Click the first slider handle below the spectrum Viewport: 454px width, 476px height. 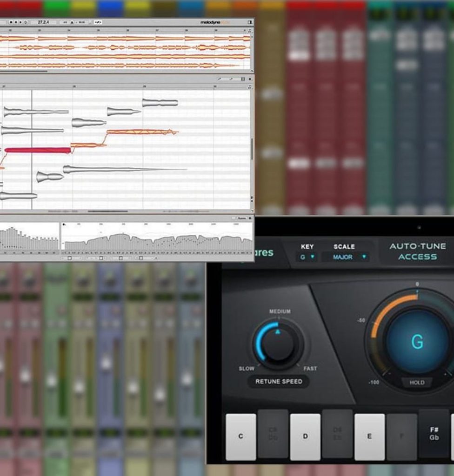pos(70,258)
